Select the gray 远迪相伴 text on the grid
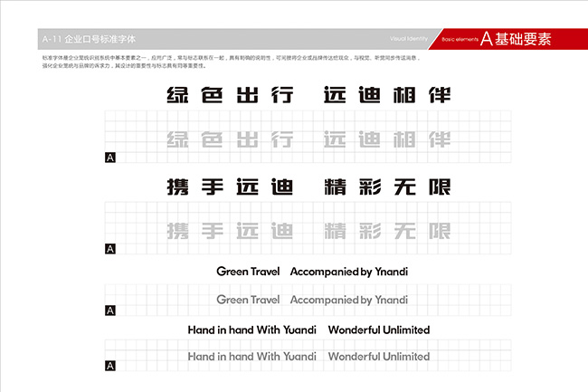The width and height of the screenshot is (588, 392). pyautogui.click(x=386, y=139)
